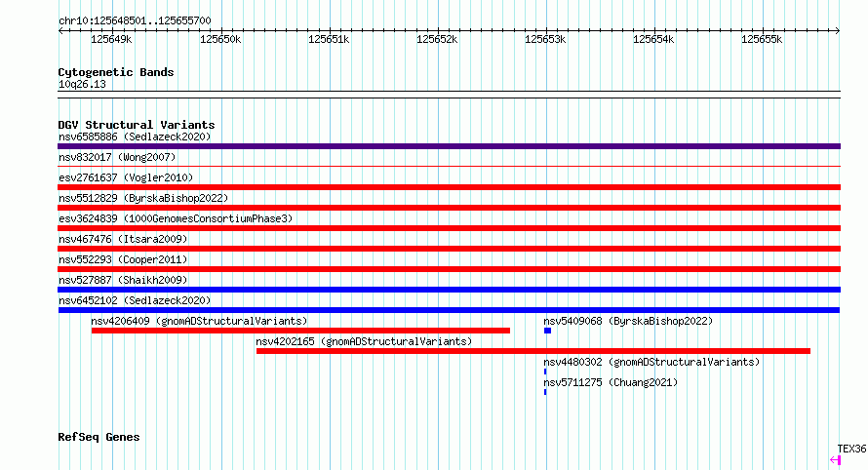Click the 125650k ruler tick label
Image resolution: width=868 pixels, height=470 pixels.
tap(220, 39)
